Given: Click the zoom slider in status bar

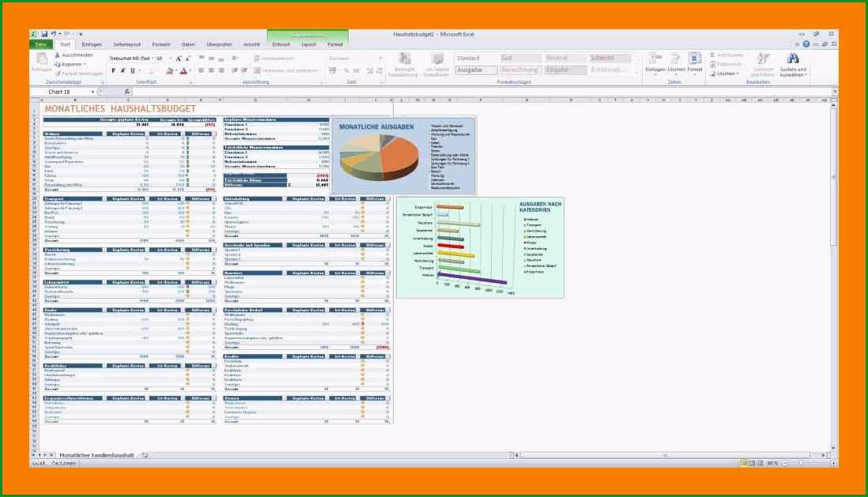Looking at the screenshot, I should [801, 463].
